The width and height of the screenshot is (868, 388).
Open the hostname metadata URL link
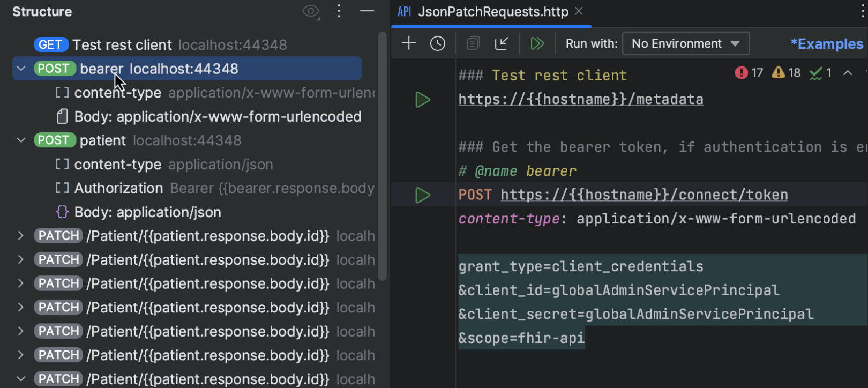click(x=580, y=100)
